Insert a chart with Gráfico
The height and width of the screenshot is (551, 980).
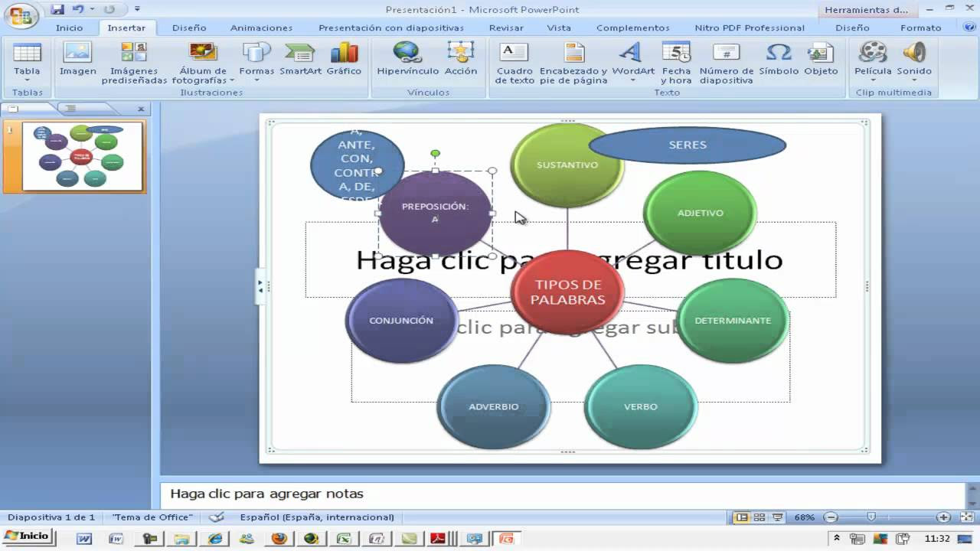[x=344, y=60]
